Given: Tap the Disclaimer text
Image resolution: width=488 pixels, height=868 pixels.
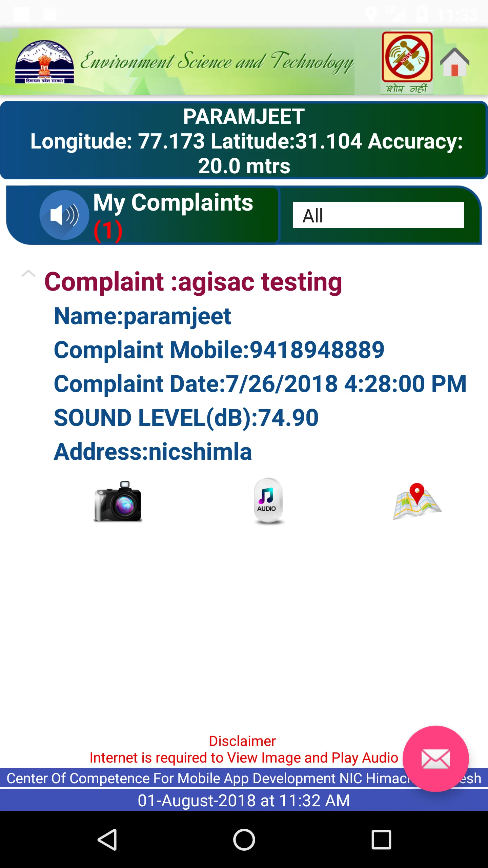Looking at the screenshot, I should [242, 741].
